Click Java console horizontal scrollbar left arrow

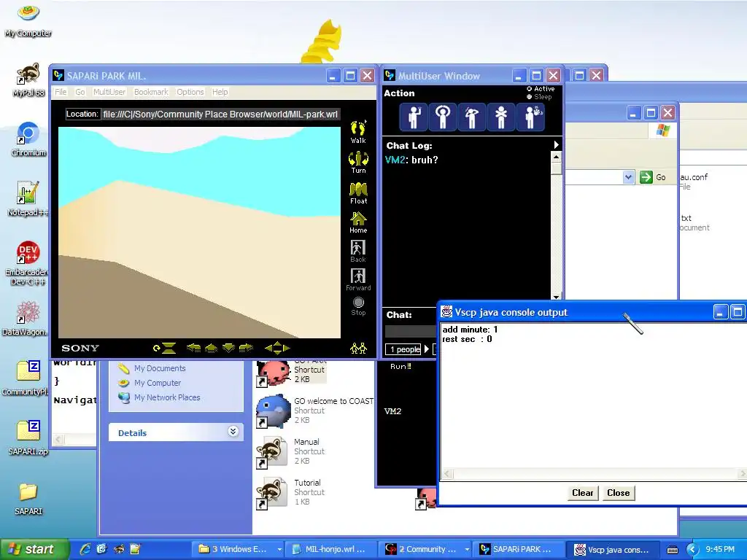[447, 474]
